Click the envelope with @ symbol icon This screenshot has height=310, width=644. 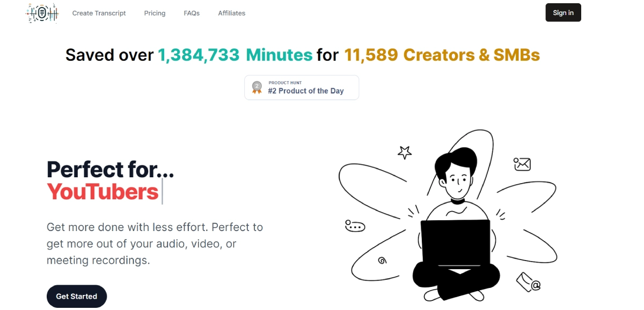[x=528, y=282]
